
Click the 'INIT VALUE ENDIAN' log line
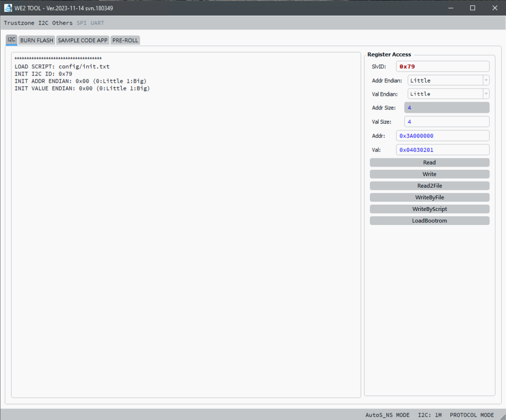[x=82, y=89]
